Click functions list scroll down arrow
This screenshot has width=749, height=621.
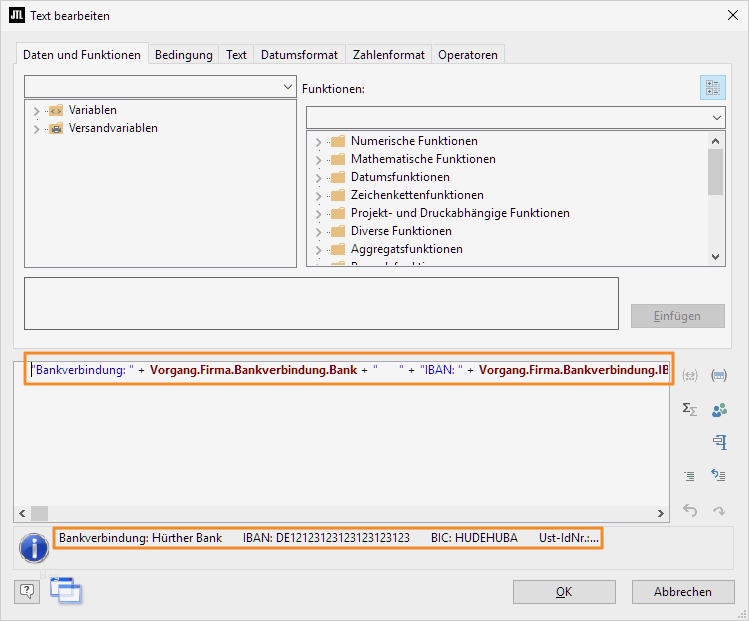(715, 257)
